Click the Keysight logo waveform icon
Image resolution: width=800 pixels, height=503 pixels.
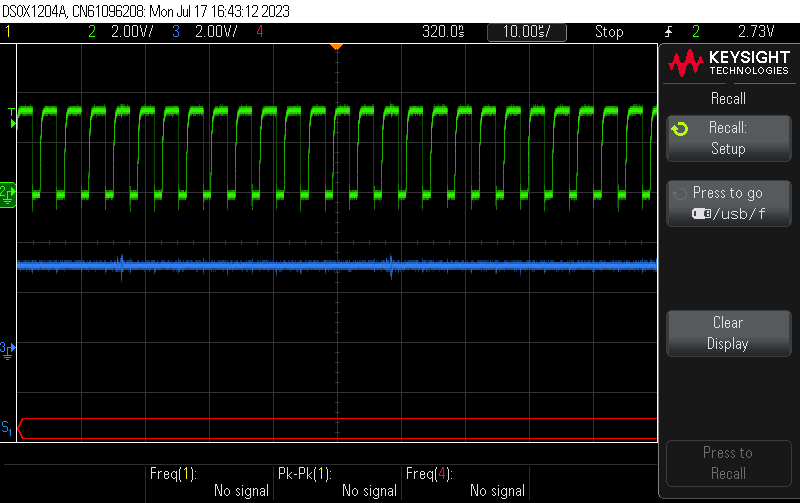point(686,63)
